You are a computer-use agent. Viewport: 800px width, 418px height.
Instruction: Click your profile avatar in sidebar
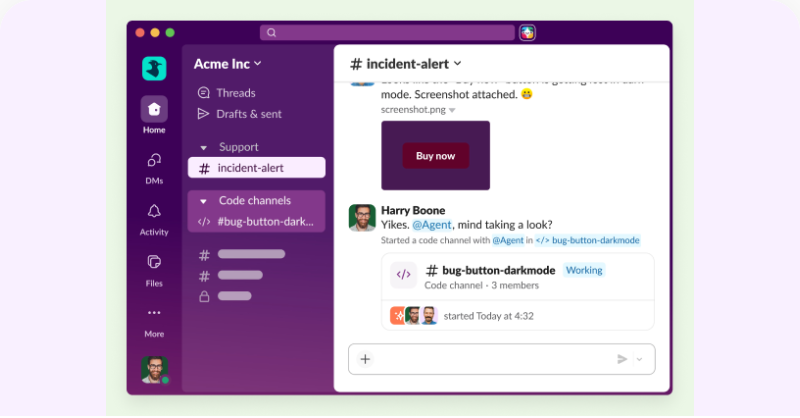click(155, 370)
